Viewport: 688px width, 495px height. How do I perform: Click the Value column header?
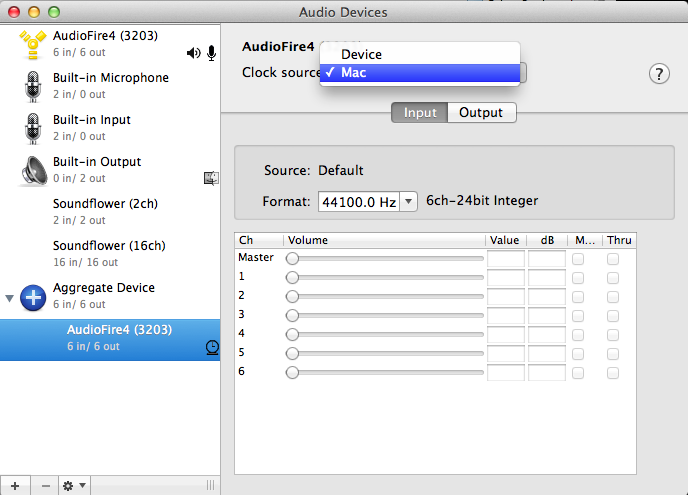505,240
